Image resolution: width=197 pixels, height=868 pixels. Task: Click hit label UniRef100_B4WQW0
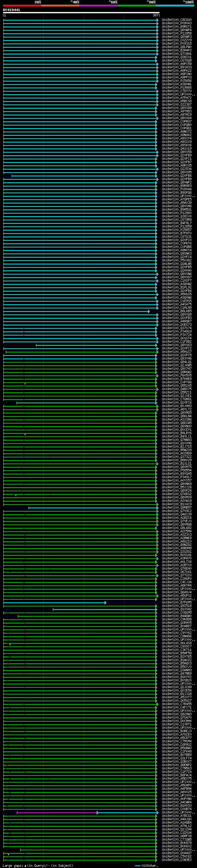pyautogui.click(x=176, y=616)
